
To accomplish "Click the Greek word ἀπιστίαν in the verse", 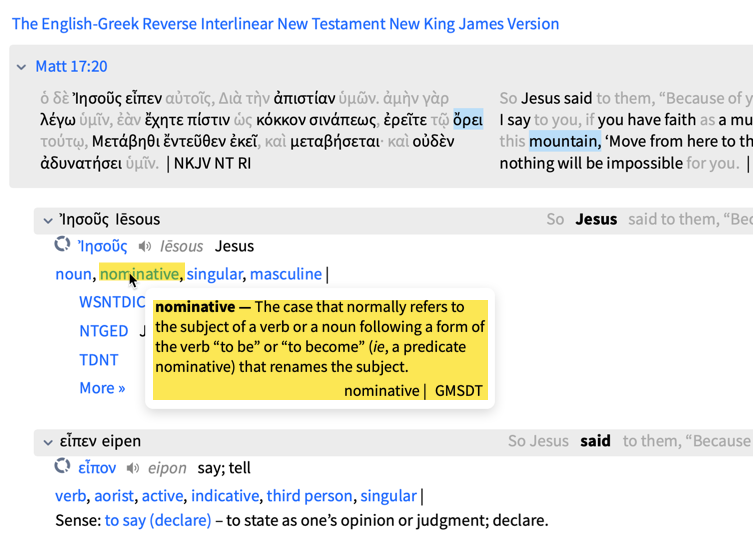I will point(304,98).
